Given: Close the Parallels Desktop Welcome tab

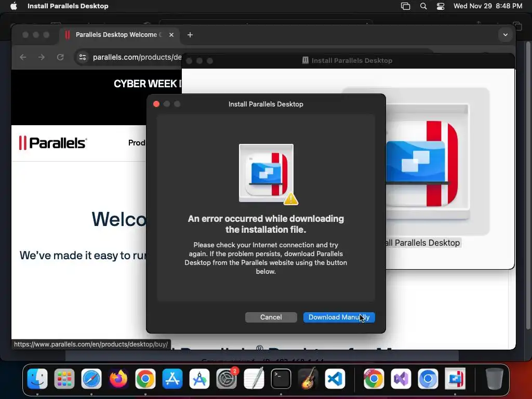Looking at the screenshot, I should click(x=171, y=35).
